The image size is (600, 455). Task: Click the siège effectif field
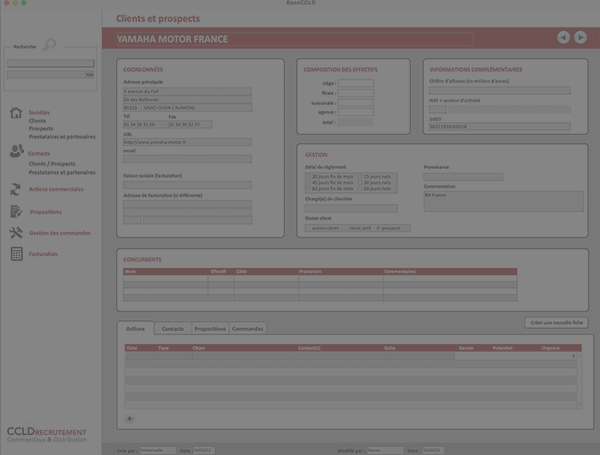(355, 83)
